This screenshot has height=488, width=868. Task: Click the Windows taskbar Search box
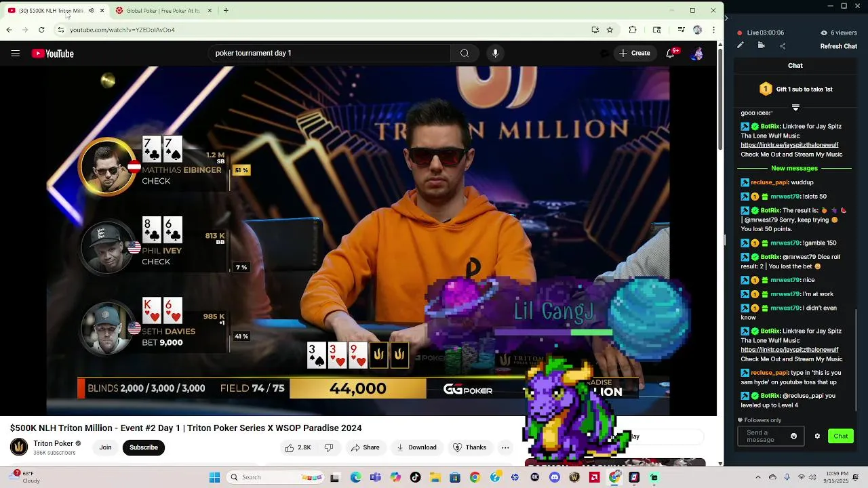[275, 477]
